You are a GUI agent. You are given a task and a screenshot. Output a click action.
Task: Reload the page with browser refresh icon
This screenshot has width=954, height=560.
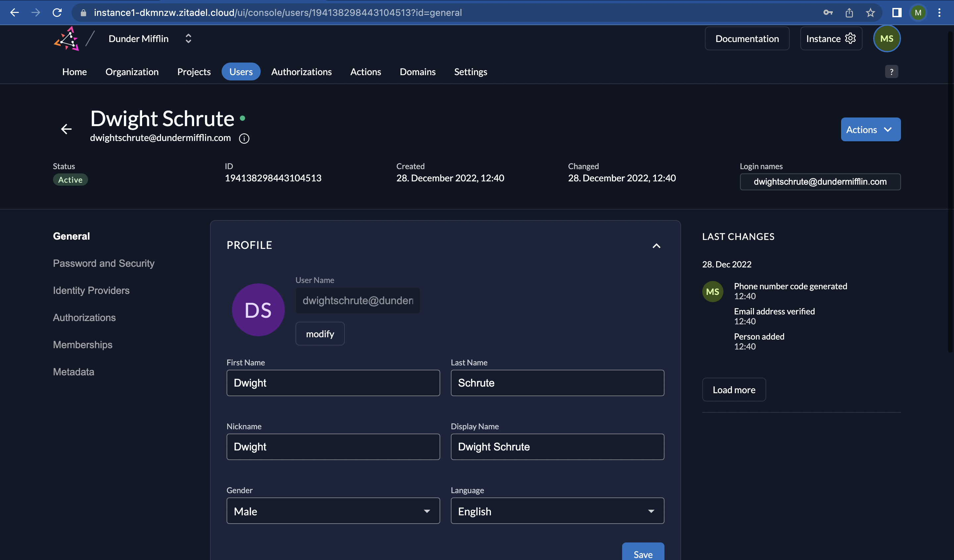click(x=57, y=13)
